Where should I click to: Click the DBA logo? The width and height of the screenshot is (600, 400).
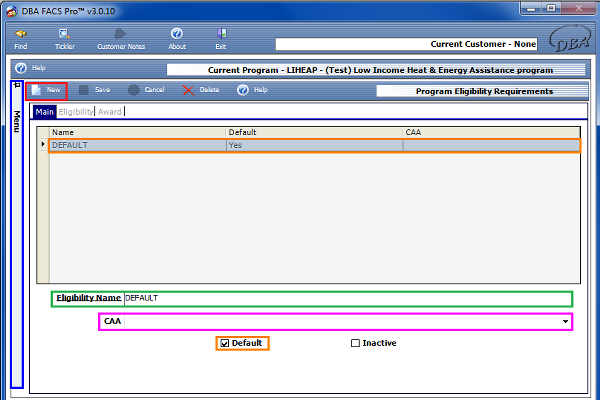coord(570,39)
